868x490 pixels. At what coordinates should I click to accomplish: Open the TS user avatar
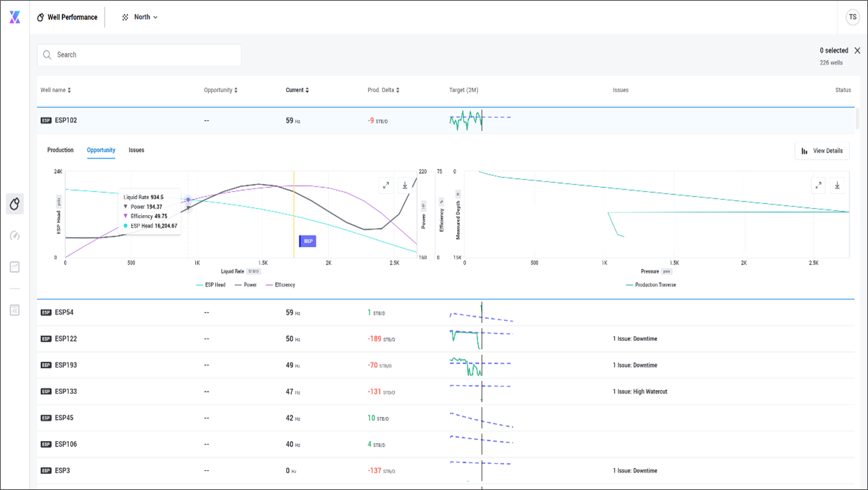pos(853,17)
